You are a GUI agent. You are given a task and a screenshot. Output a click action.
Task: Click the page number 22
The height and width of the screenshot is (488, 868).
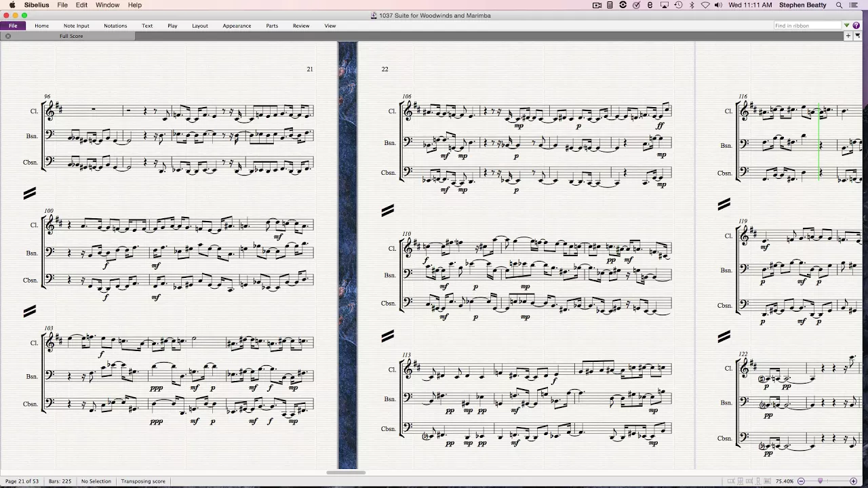384,69
